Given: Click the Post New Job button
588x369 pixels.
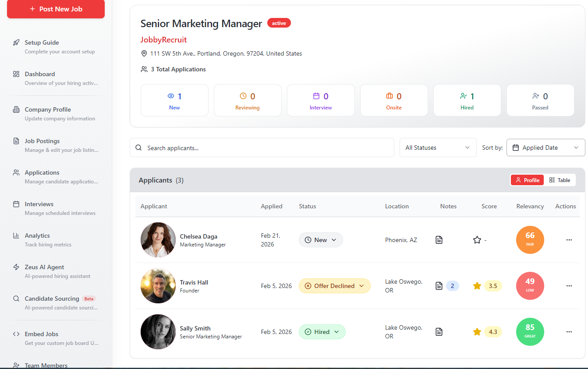Looking at the screenshot, I should [56, 9].
